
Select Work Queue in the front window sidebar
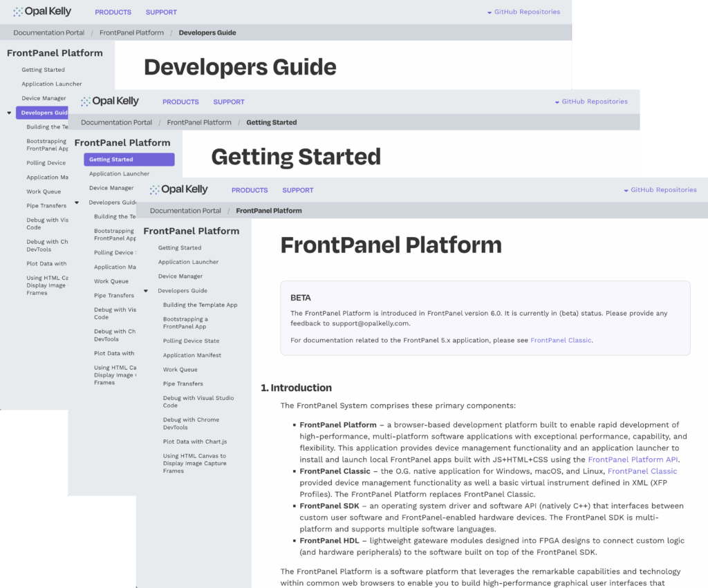coord(180,370)
